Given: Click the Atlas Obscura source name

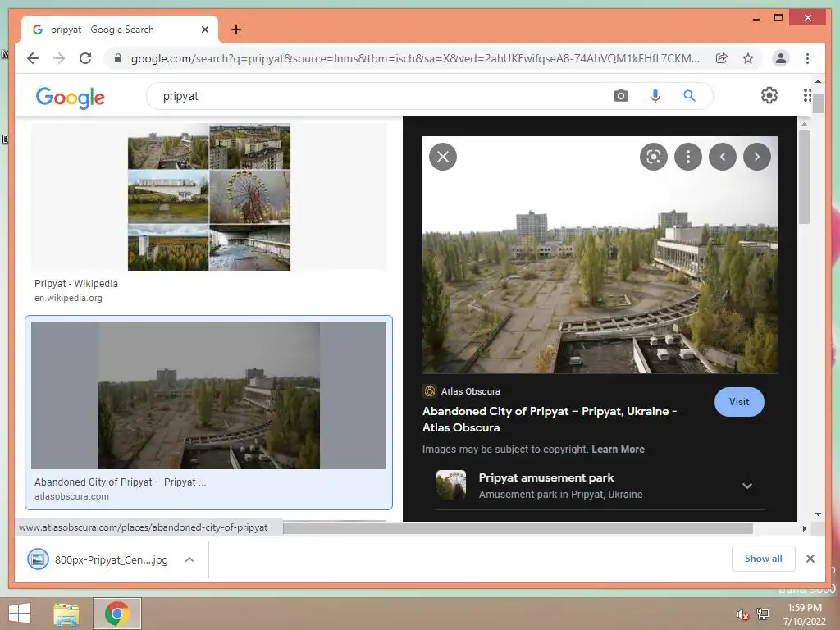Looking at the screenshot, I should pos(470,391).
